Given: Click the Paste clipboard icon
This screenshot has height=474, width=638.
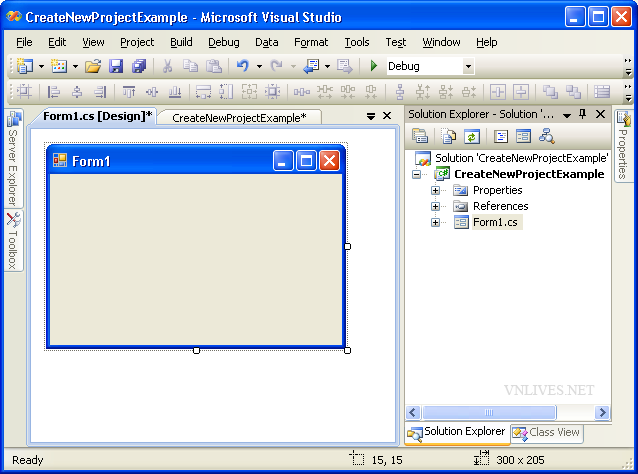Looking at the screenshot, I should point(214,66).
